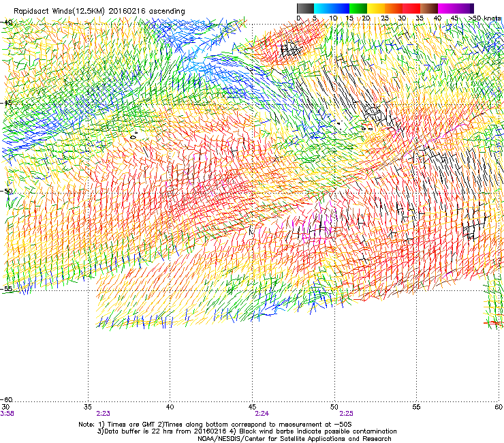Click the '35' longitude label on bottom axis

tap(88, 407)
